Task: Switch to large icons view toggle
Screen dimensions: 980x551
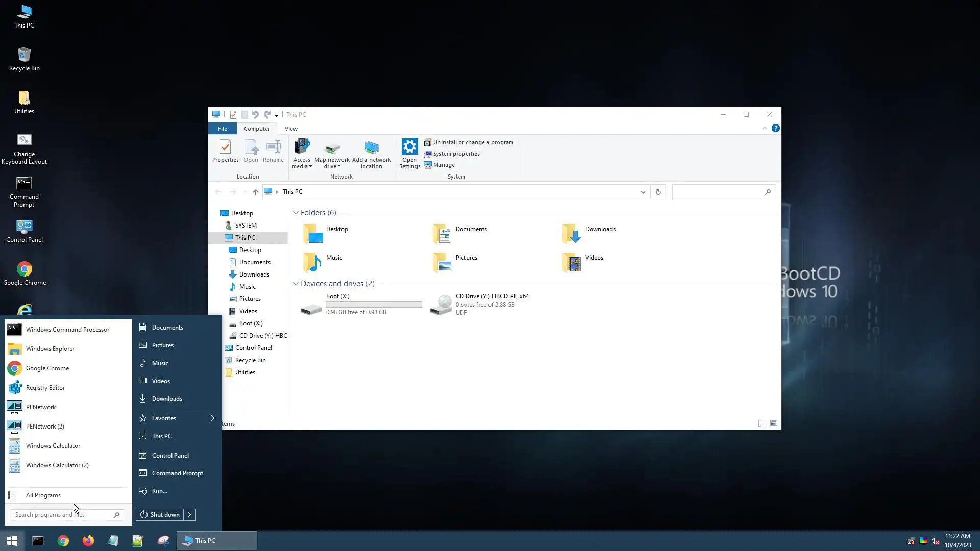Action: click(774, 423)
